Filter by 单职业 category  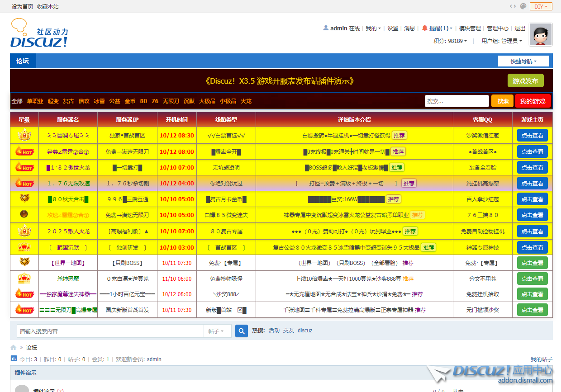(x=35, y=101)
